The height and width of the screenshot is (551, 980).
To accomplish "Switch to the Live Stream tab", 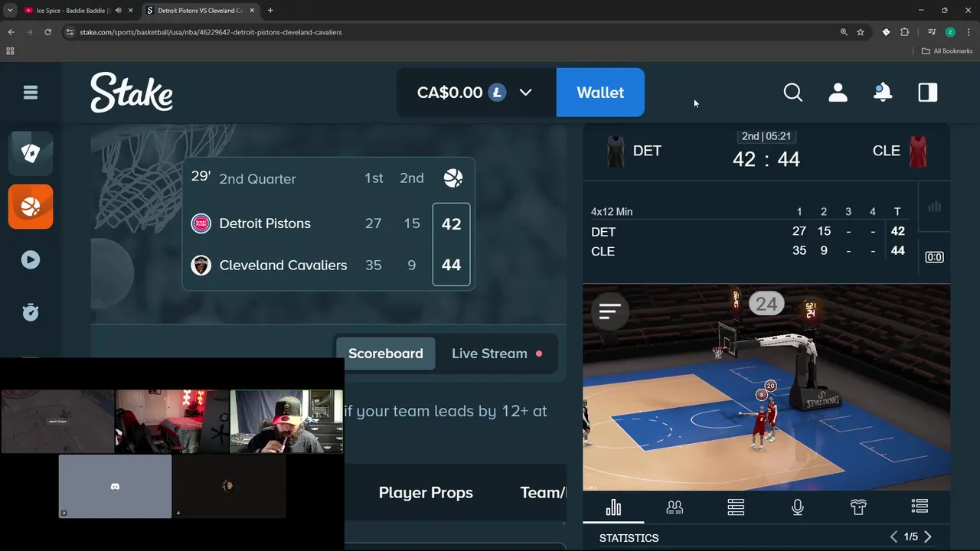I will coord(497,354).
